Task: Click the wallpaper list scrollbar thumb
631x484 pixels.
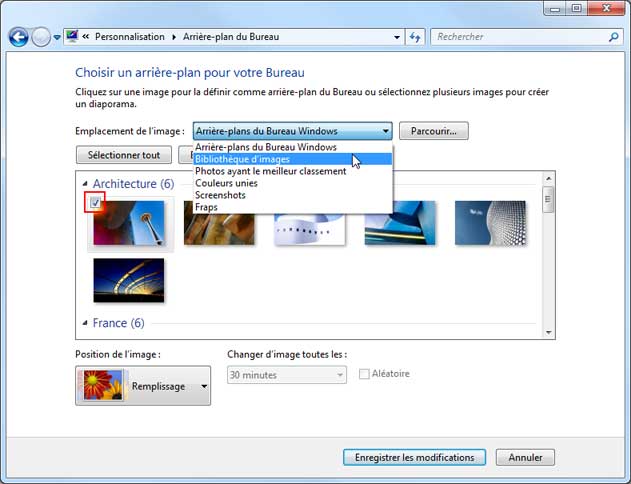Action: 548,199
